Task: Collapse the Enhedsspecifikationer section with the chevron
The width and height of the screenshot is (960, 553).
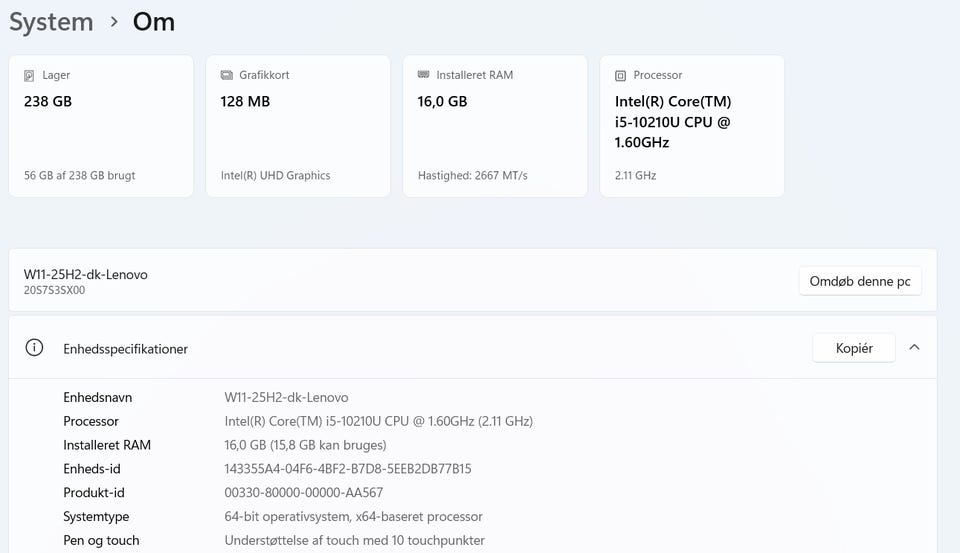Action: (914, 348)
